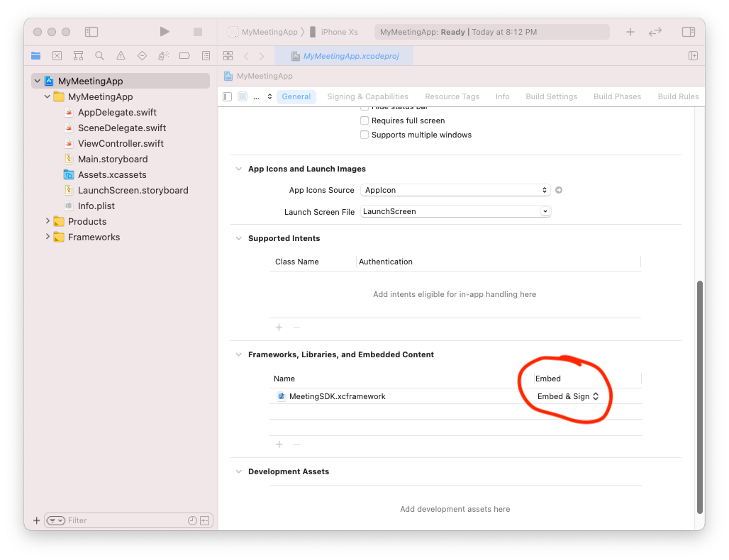Remove the framework with minus button
Screen dimensions: 729x560
(296, 444)
